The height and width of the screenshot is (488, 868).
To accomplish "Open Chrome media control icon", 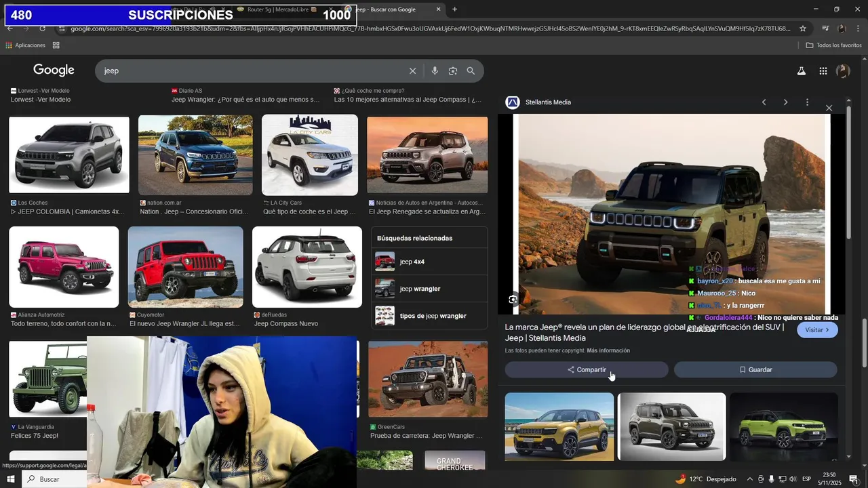I will 825,28.
